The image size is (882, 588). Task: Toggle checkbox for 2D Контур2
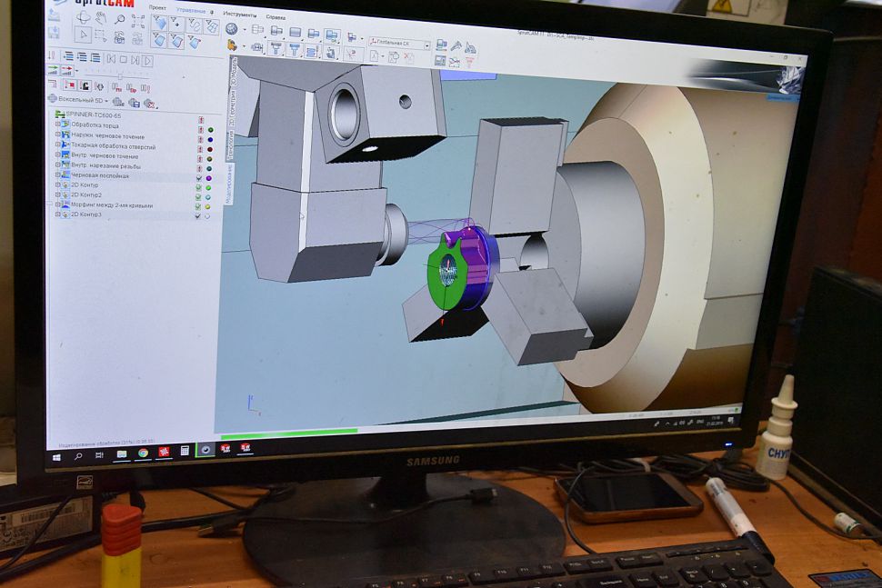(x=198, y=197)
